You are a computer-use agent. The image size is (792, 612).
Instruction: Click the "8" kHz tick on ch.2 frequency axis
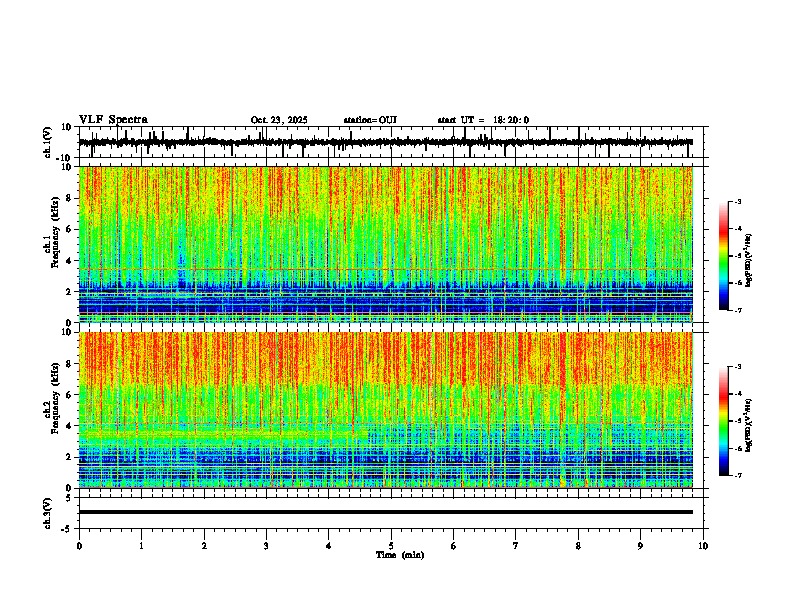(x=69, y=364)
